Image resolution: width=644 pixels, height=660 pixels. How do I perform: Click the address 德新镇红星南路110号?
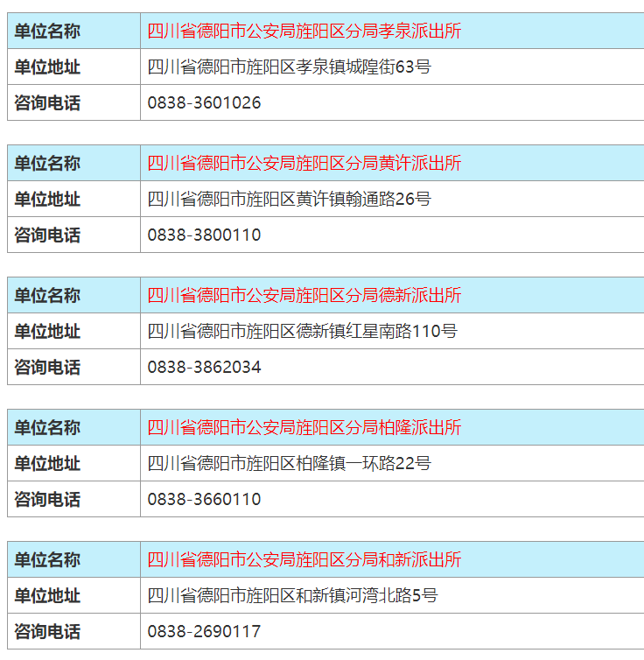click(302, 331)
